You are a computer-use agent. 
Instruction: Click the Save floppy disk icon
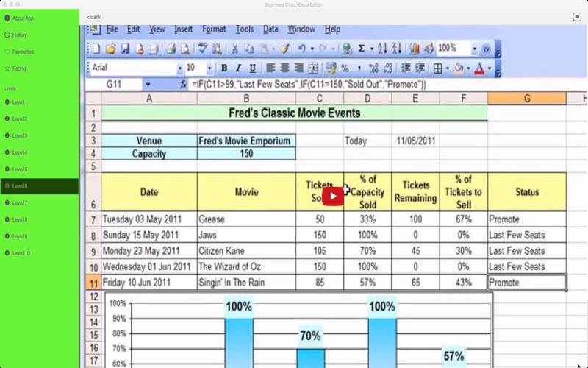(x=125, y=49)
